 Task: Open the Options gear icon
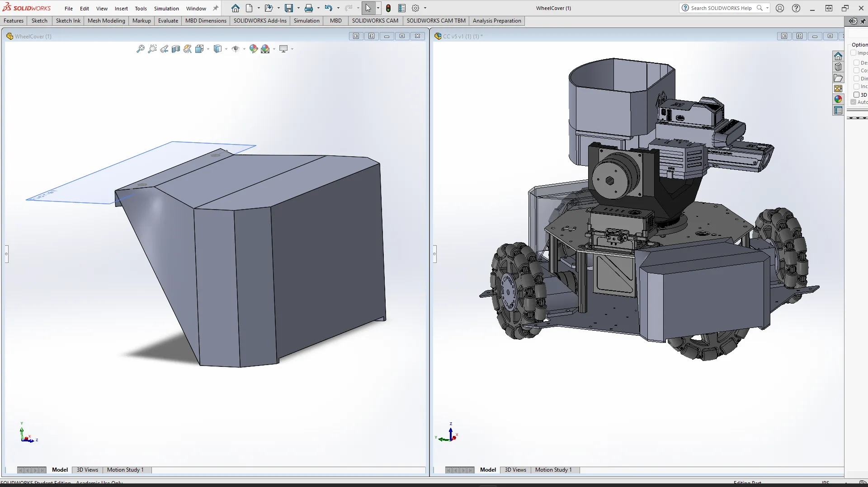pyautogui.click(x=415, y=8)
